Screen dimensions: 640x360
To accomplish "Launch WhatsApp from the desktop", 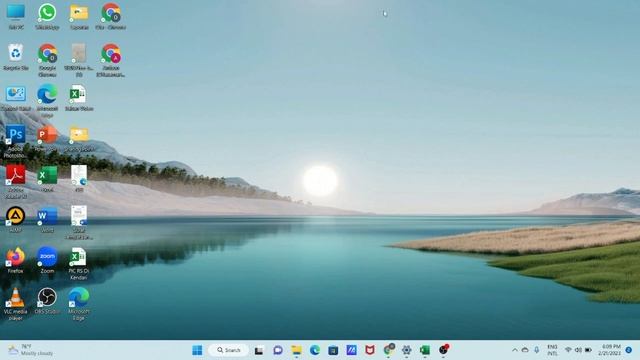I will 47,16.
